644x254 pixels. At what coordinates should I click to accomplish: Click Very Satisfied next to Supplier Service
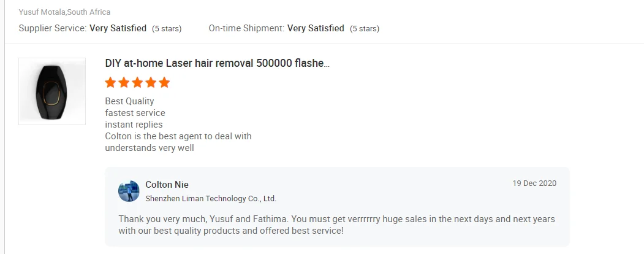click(118, 28)
